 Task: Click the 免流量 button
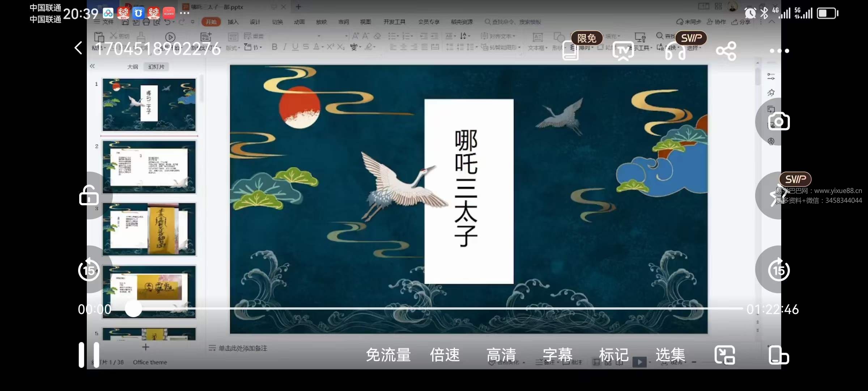[388, 355]
